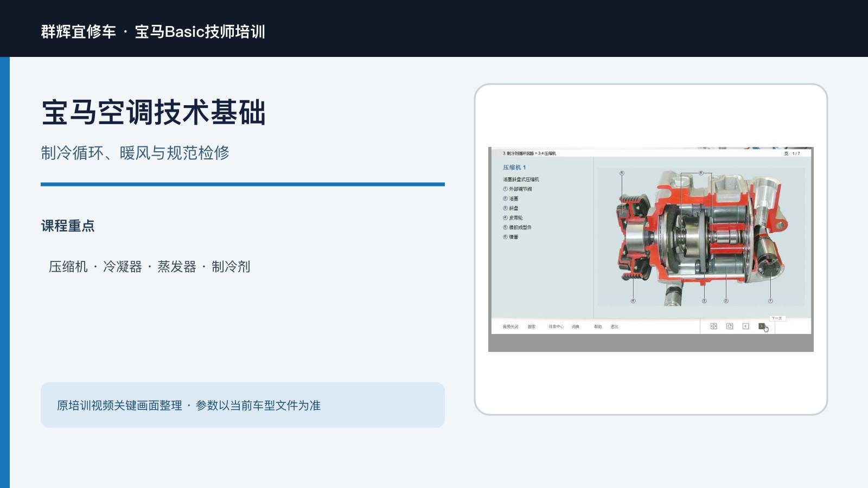
Task: Click the note '原培训视频关键画面整理 · 参数以当前车型文件为准'
Action: click(x=189, y=406)
